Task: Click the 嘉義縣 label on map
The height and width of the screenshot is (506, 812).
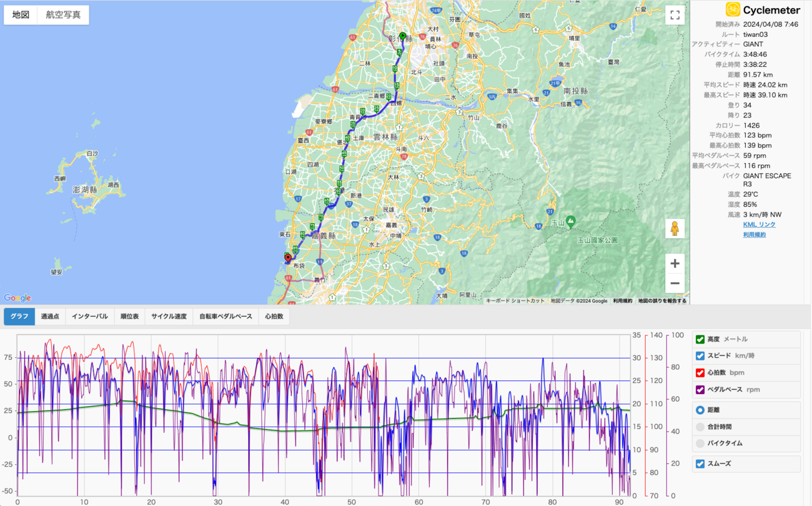Action: tap(324, 236)
